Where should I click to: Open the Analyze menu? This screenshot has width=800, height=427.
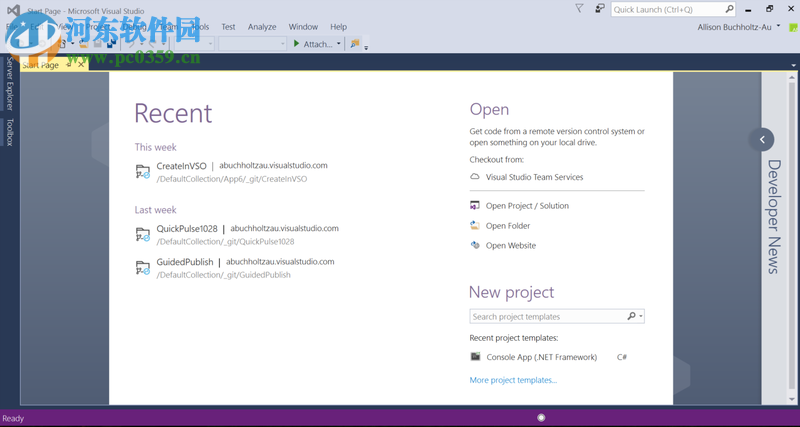(262, 27)
